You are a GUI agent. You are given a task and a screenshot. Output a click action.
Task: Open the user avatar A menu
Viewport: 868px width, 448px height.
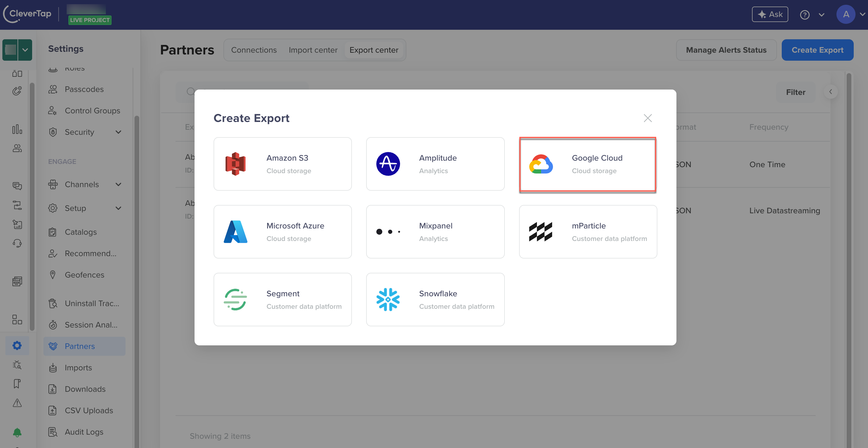point(845,14)
